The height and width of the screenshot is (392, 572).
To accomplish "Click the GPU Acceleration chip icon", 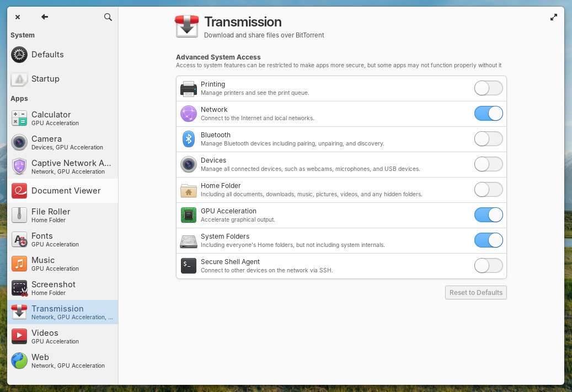I will [189, 215].
